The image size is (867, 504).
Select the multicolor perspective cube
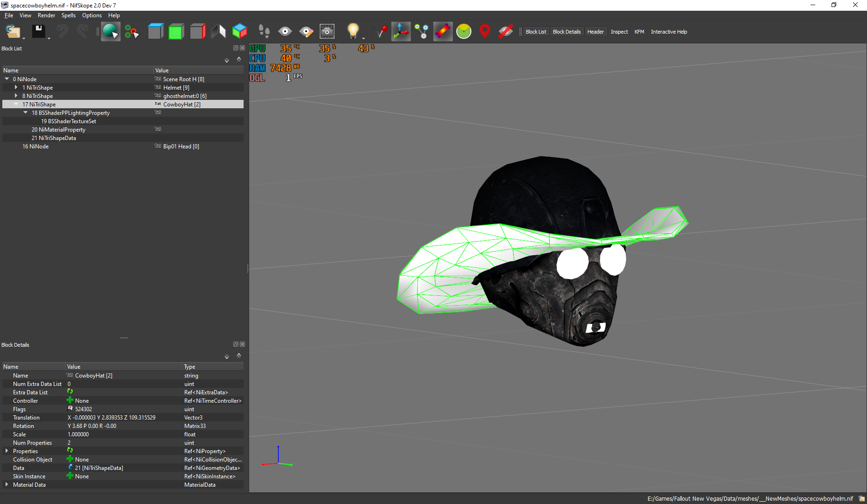pos(240,32)
